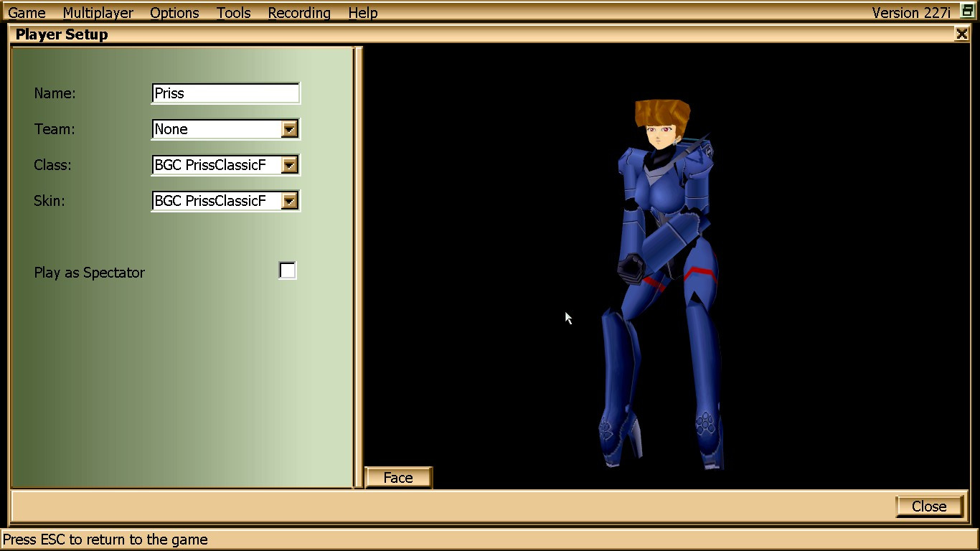Screen dimensions: 980x551
Task: Open the Team combo showing None
Action: click(x=215, y=129)
